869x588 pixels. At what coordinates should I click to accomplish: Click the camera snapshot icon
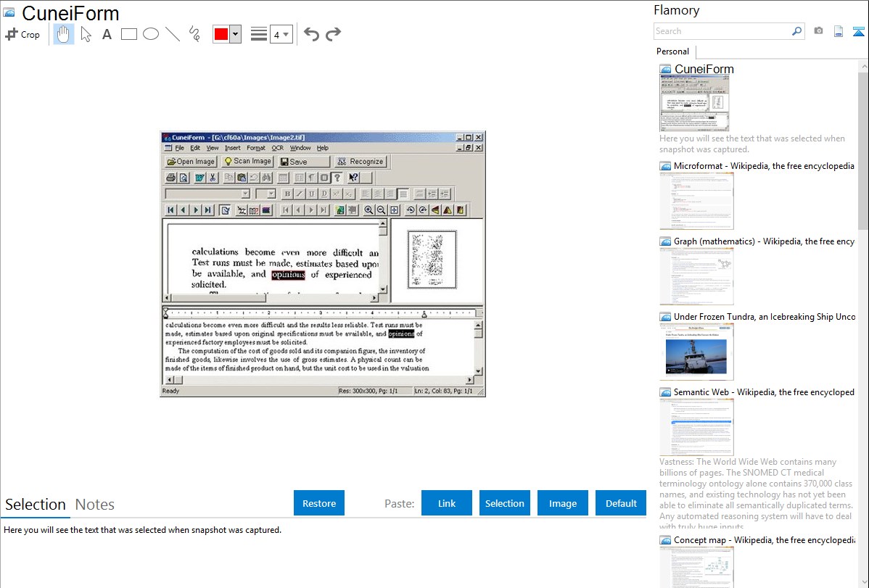tap(818, 31)
